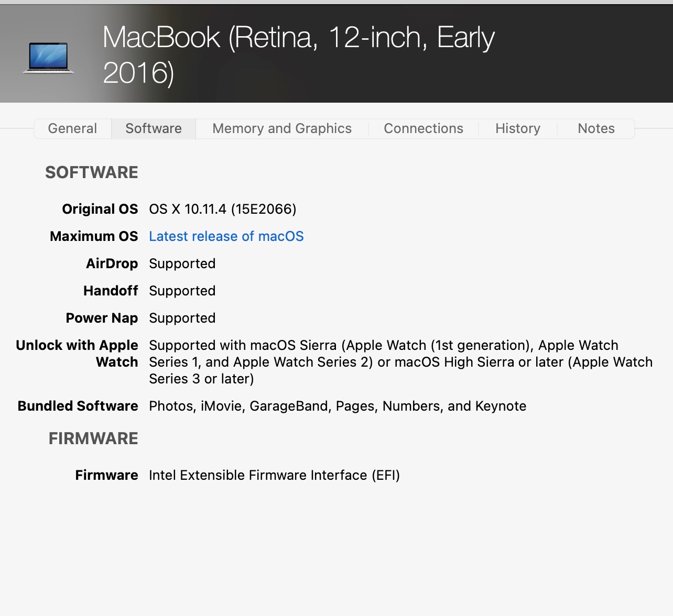Click the AirDrop Supported value
This screenshot has height=616, width=673.
click(x=182, y=263)
